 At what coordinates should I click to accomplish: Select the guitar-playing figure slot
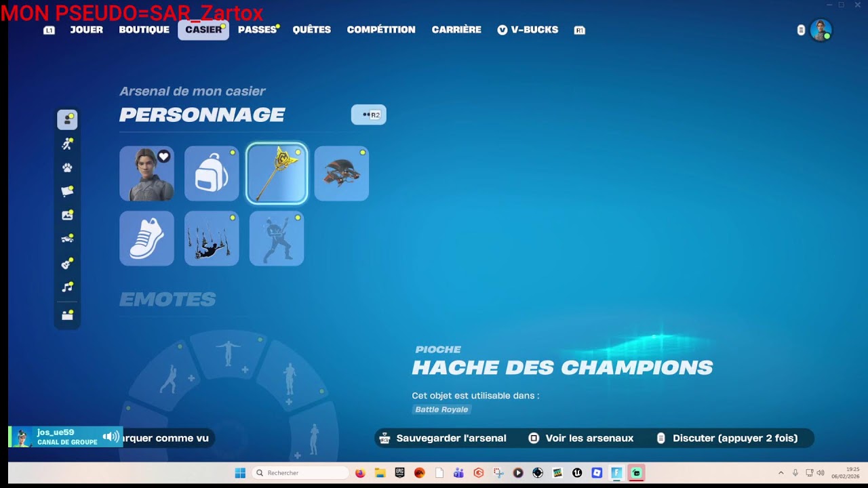tap(277, 239)
